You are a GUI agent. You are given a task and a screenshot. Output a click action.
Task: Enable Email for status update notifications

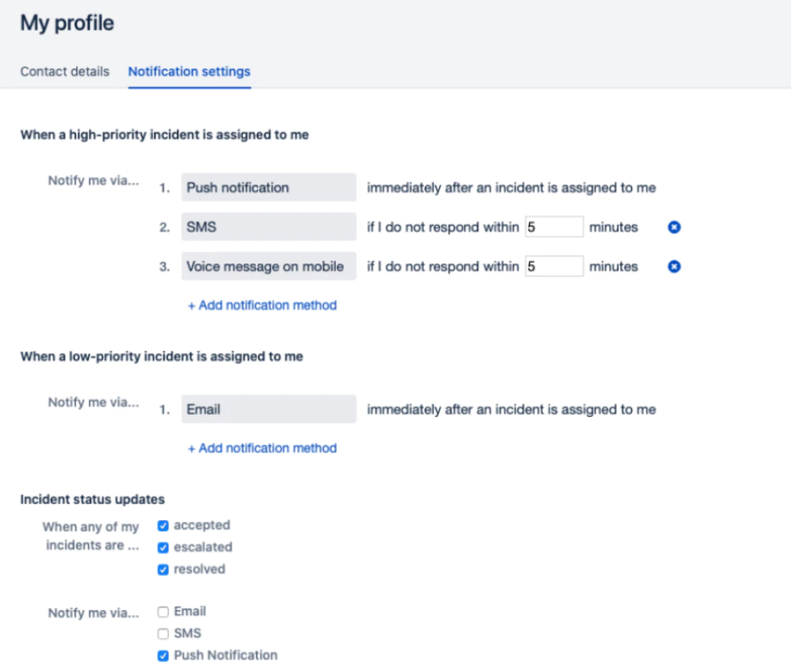click(x=163, y=612)
